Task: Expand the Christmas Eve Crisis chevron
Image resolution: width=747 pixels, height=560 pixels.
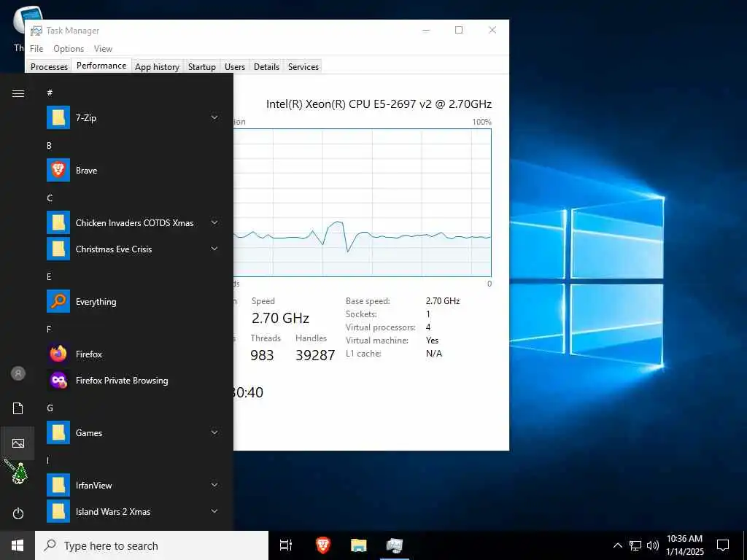Action: point(214,249)
